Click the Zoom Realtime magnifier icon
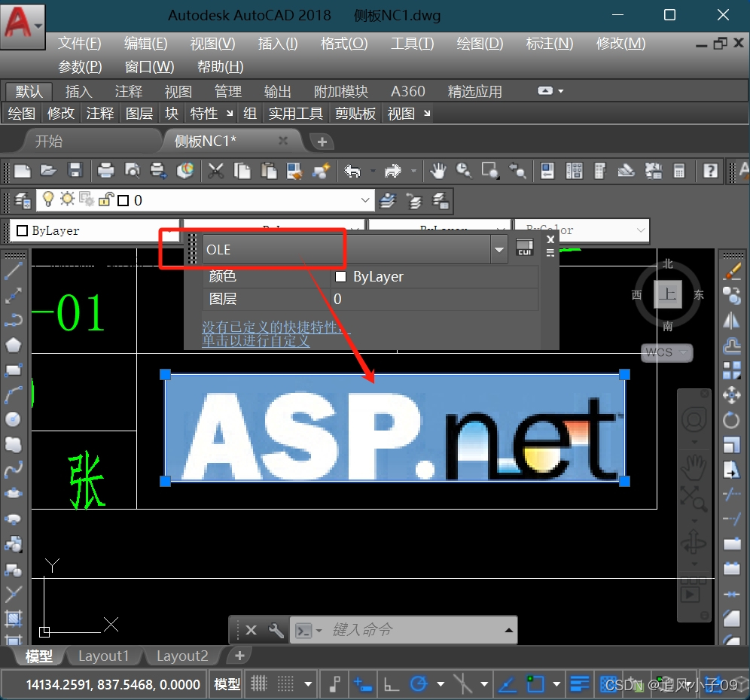This screenshot has height=700, width=750. click(x=464, y=171)
